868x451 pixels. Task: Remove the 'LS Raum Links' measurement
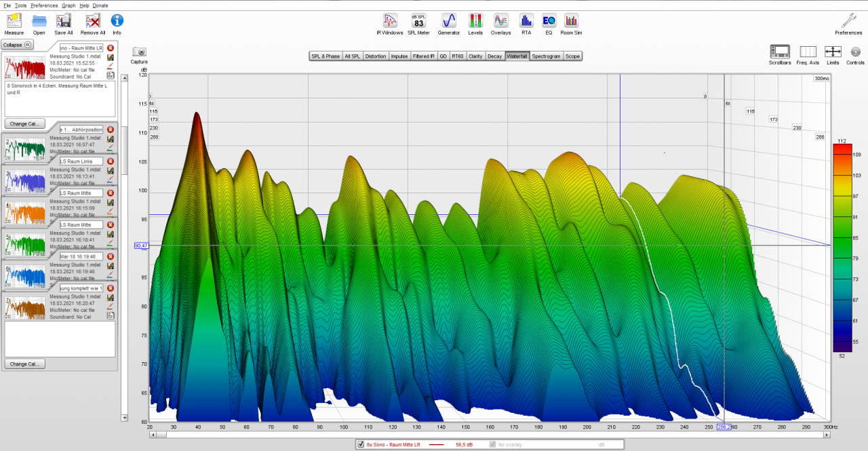click(x=111, y=161)
